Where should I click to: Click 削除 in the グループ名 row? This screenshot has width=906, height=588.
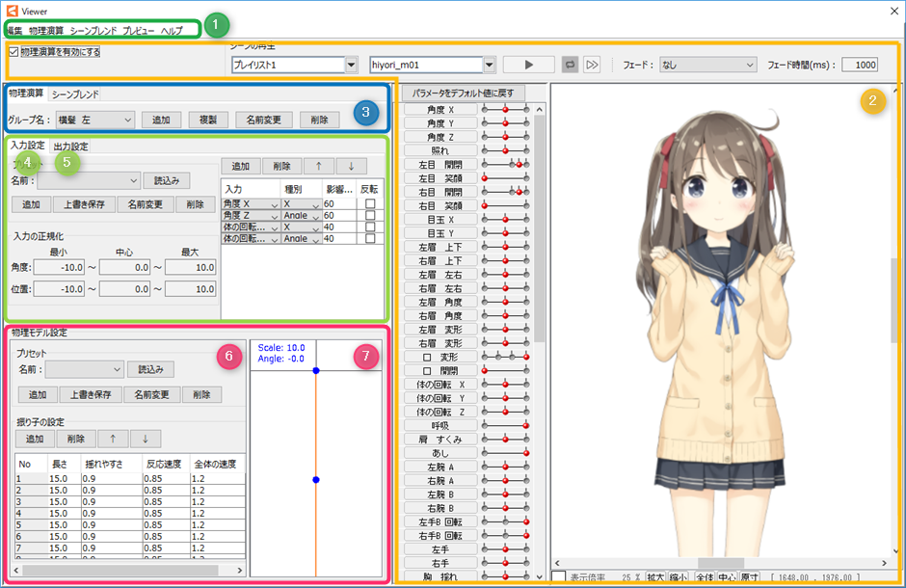(x=320, y=120)
